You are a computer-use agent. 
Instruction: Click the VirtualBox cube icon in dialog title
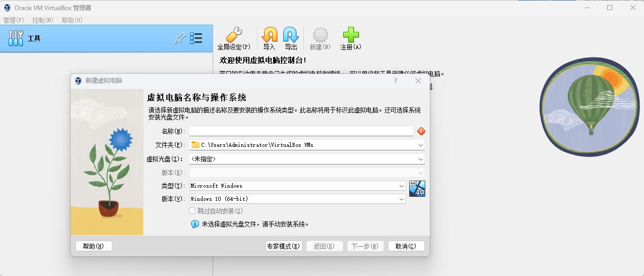pos(78,81)
